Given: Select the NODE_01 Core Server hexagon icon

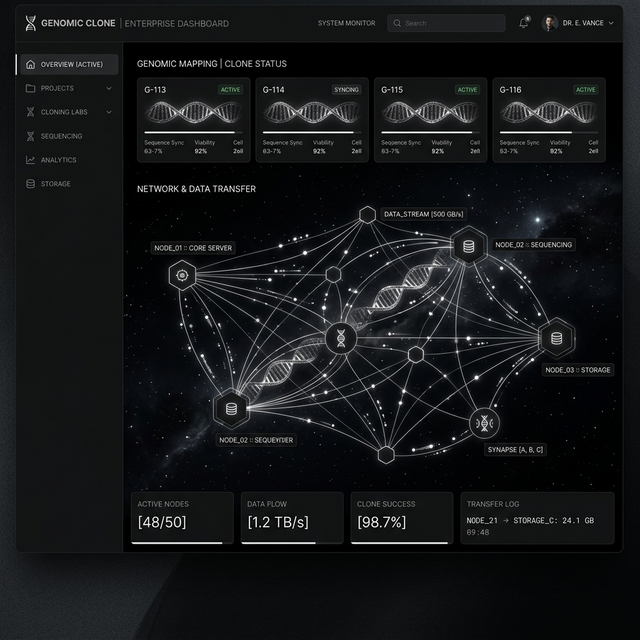Looking at the screenshot, I should click(182, 275).
